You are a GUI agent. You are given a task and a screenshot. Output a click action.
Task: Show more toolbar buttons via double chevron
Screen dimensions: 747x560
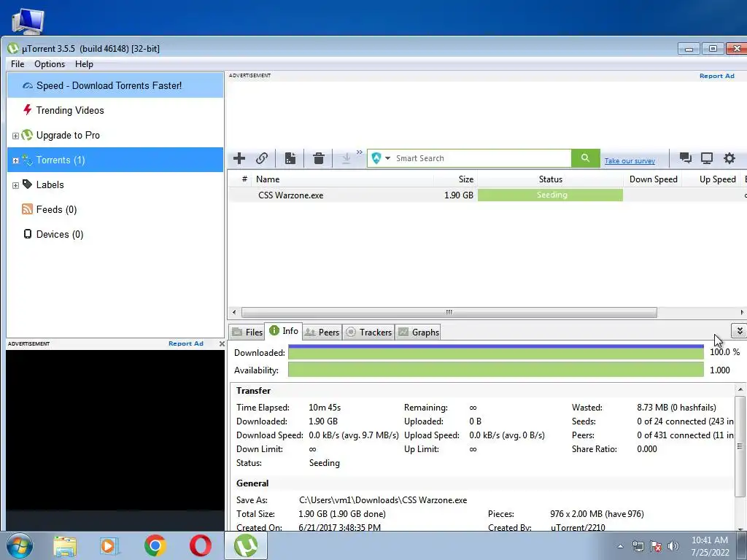pyautogui.click(x=359, y=152)
